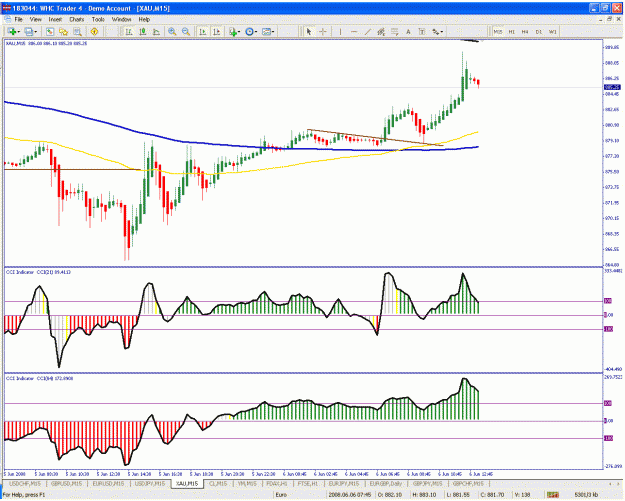
Task: Click the yellow Expert Advisors diamond icon
Action: tap(94, 31)
